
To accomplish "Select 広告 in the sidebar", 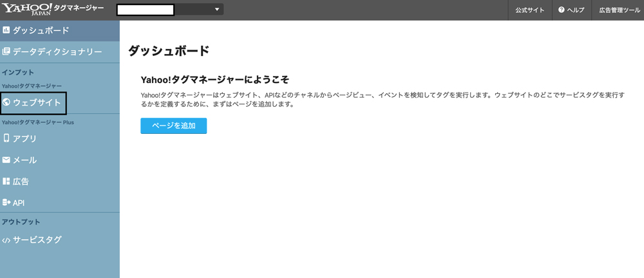I will pyautogui.click(x=60, y=181).
